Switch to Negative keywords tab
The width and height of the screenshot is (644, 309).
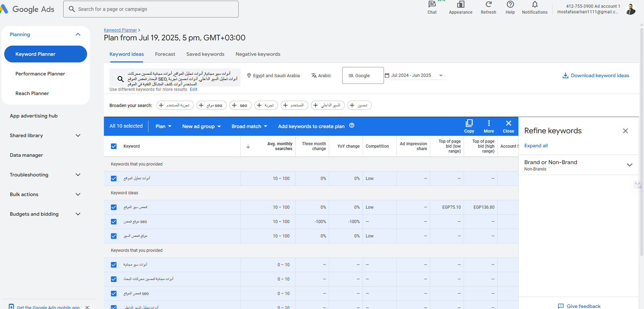(258, 54)
